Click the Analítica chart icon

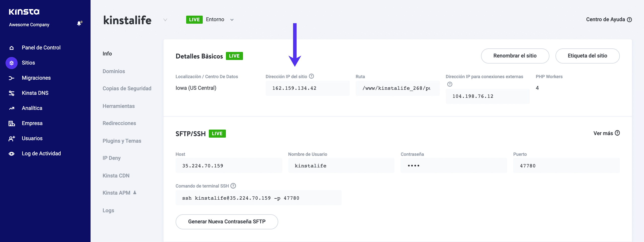12,108
